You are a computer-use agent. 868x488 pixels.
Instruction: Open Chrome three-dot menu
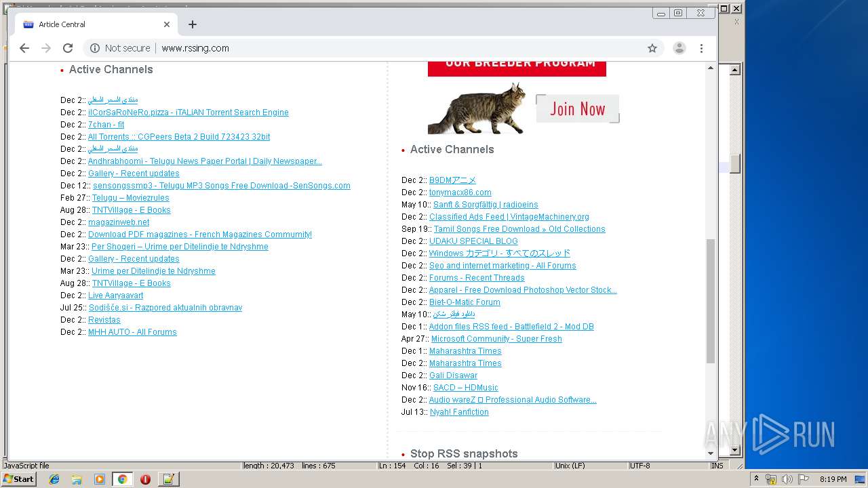coord(701,48)
